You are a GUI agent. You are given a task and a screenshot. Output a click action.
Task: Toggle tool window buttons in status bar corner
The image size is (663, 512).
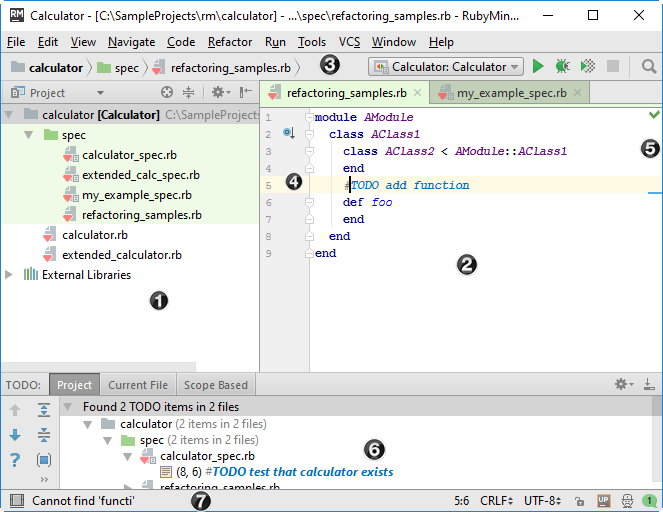pos(16,500)
